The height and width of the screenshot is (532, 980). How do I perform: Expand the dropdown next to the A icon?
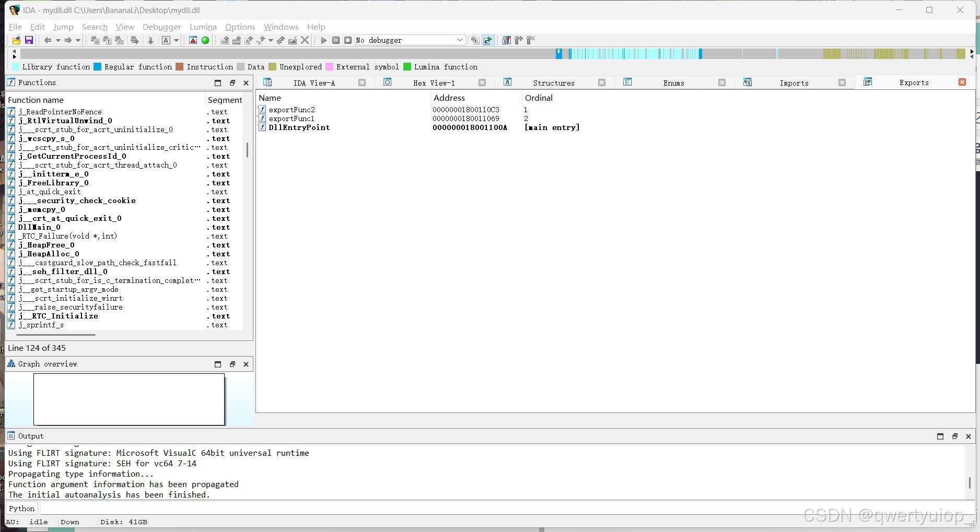pos(176,40)
